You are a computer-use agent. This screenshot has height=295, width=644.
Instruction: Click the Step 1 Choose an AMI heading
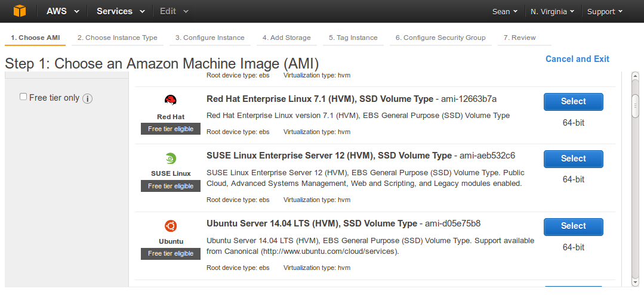[162, 64]
